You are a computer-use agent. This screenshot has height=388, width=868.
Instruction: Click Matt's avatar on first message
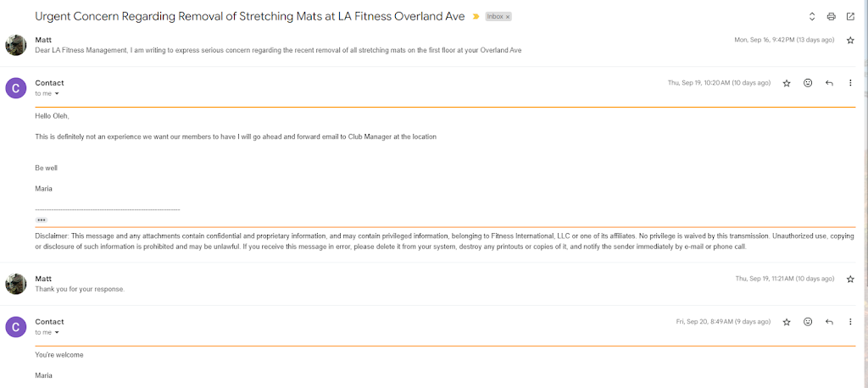click(x=16, y=45)
